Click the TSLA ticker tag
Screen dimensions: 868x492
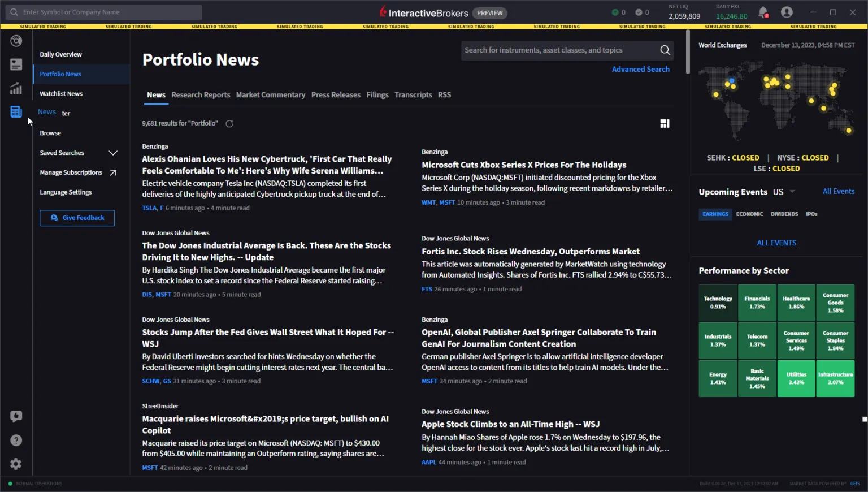[x=149, y=208]
